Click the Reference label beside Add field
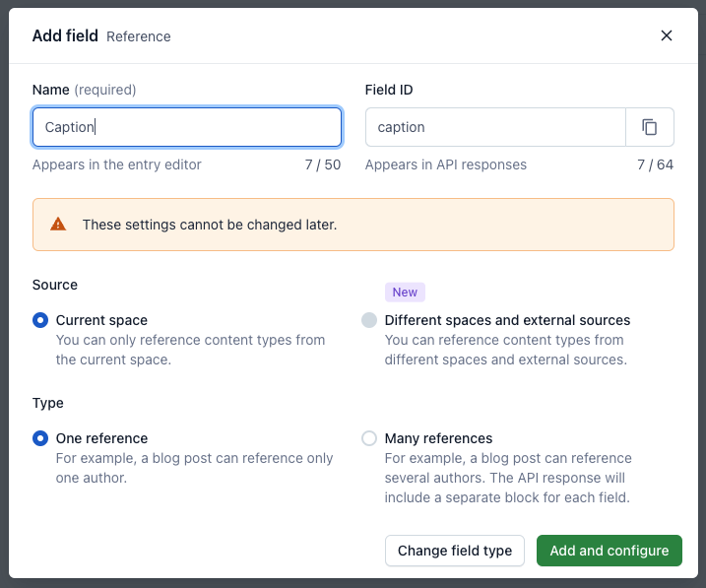Screen dimensions: 706x588 coord(139,36)
